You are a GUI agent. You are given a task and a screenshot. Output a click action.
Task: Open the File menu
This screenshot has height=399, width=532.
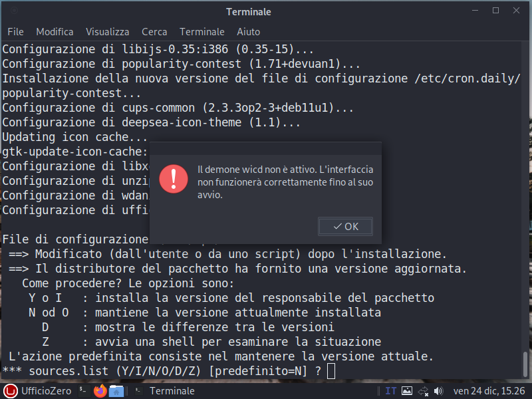click(x=15, y=31)
